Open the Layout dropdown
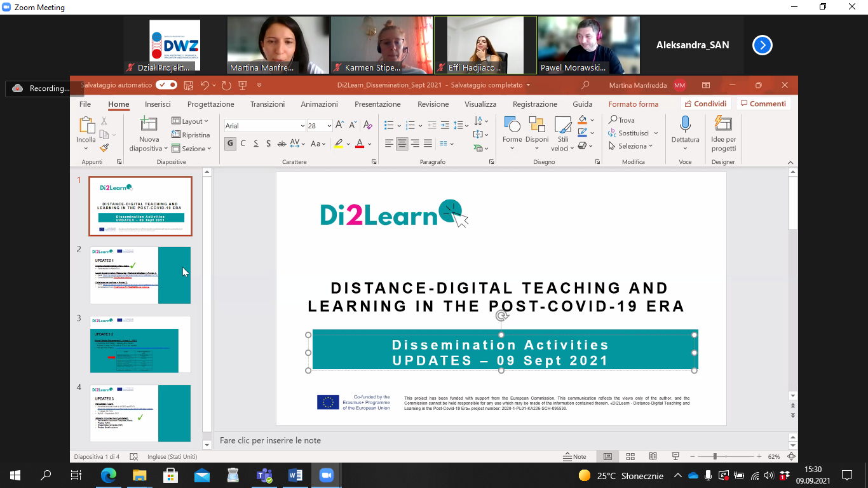The image size is (868, 488). 190,121
